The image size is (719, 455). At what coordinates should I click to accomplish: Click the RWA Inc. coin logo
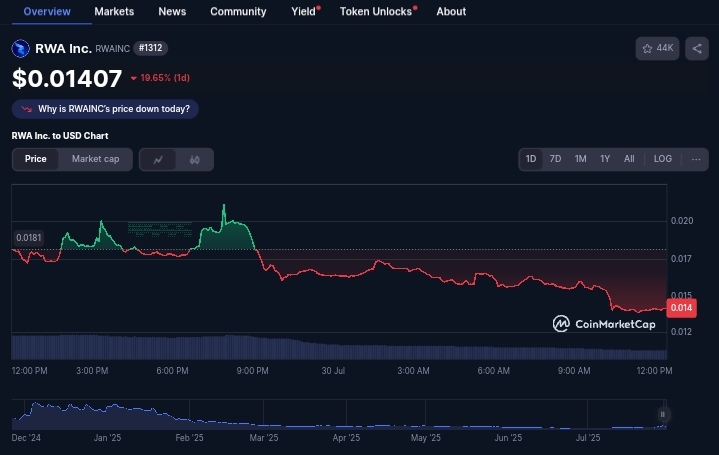click(x=21, y=49)
